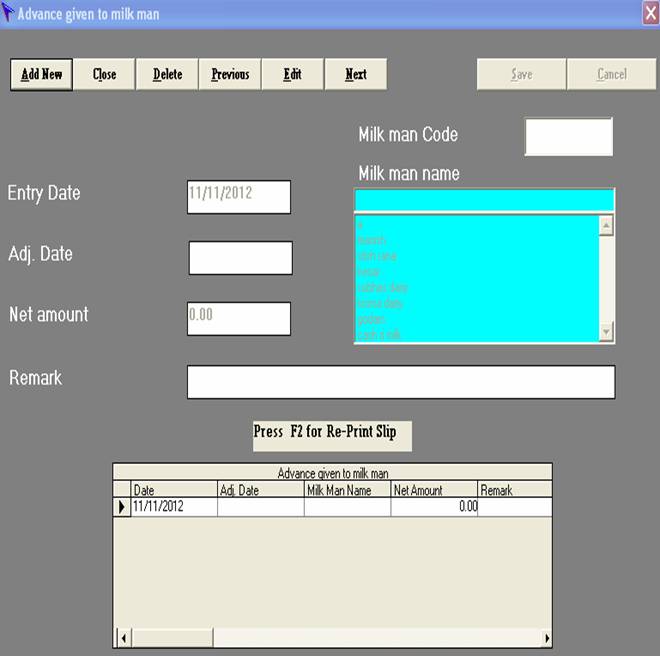
Task: Click the Adj. Date input field
Action: [x=240, y=258]
